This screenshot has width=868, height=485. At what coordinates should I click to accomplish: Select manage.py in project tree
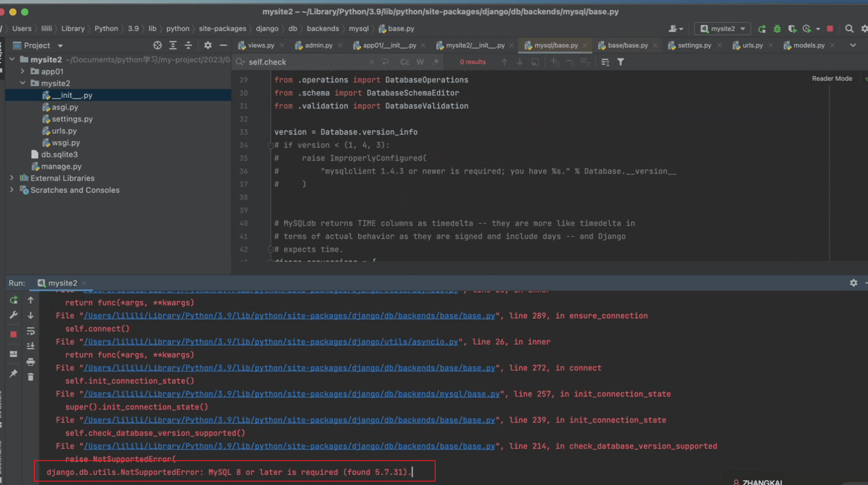pyautogui.click(x=61, y=166)
